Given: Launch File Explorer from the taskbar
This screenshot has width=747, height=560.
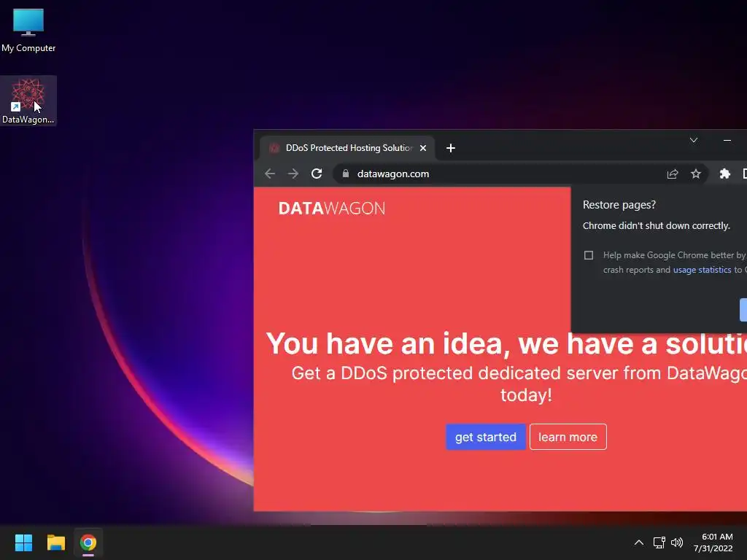Looking at the screenshot, I should point(55,542).
